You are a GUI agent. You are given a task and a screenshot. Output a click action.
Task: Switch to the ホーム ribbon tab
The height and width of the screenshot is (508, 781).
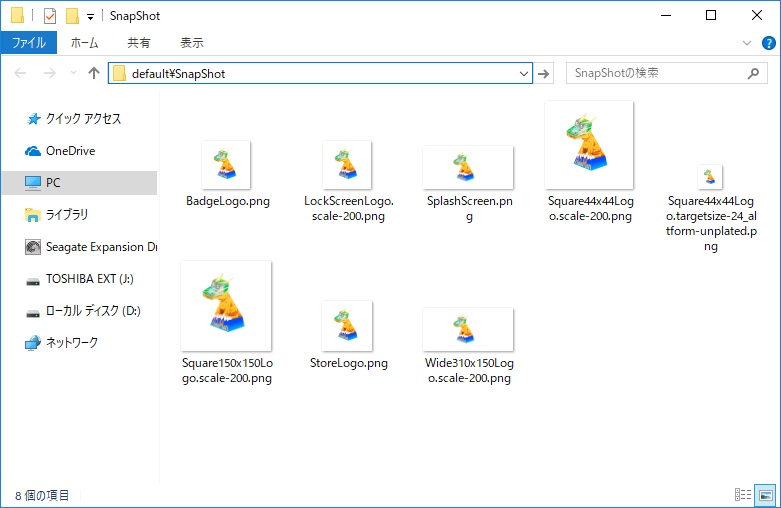click(84, 43)
